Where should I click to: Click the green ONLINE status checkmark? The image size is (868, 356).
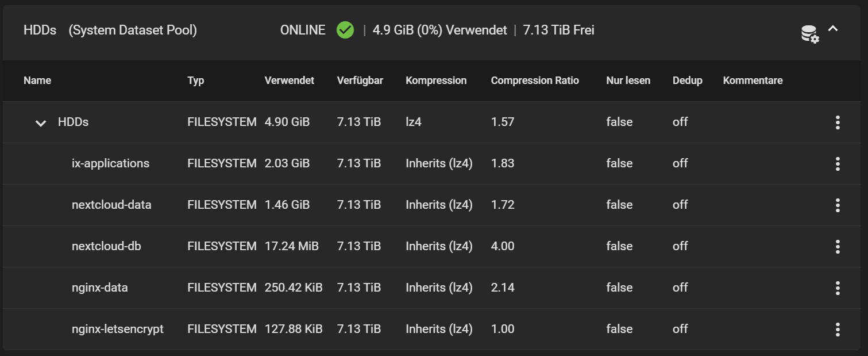(345, 30)
